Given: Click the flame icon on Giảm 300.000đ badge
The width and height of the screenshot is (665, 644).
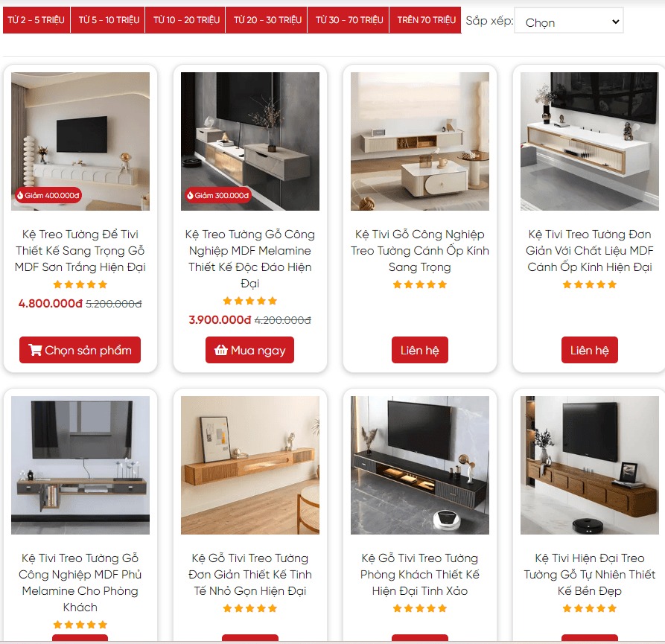Looking at the screenshot, I should pyautogui.click(x=190, y=196).
